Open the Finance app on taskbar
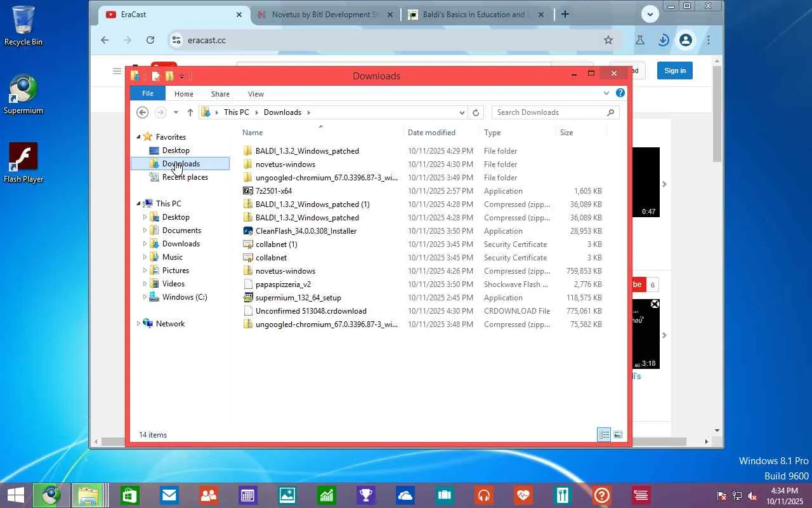 326,495
